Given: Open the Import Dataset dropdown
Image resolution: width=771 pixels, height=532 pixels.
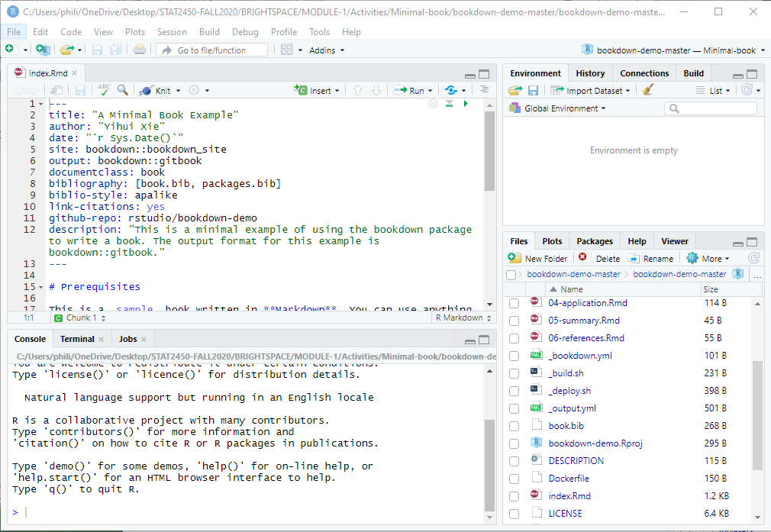Looking at the screenshot, I should pos(590,91).
